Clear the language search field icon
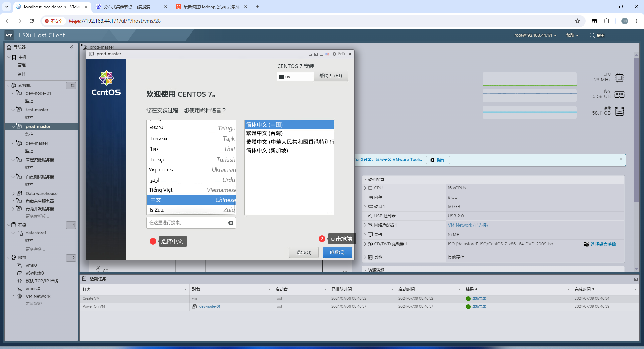 coord(230,223)
